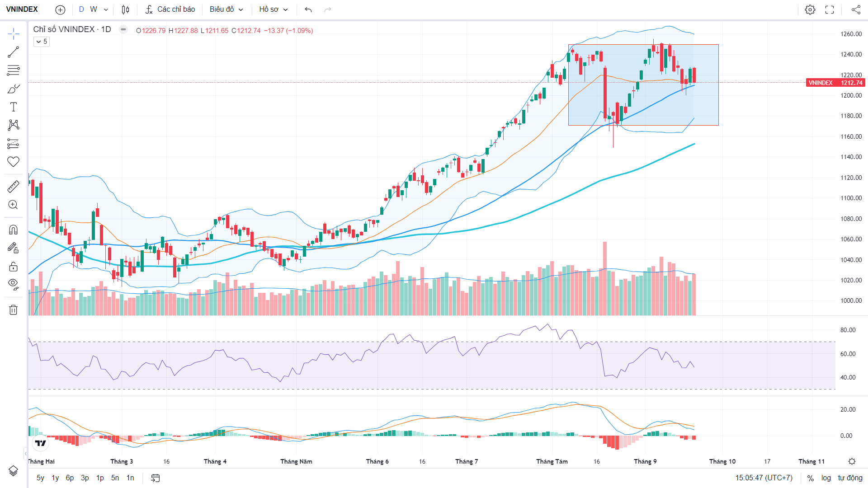Toggle magnet mode
Screen dimensions: 868x488
[13, 230]
